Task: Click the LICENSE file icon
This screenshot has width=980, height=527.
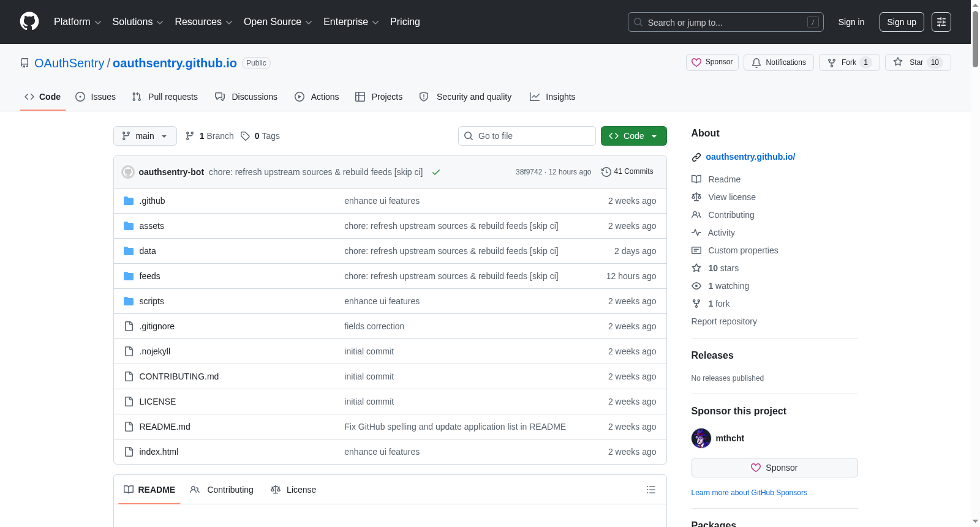Action: (x=129, y=402)
